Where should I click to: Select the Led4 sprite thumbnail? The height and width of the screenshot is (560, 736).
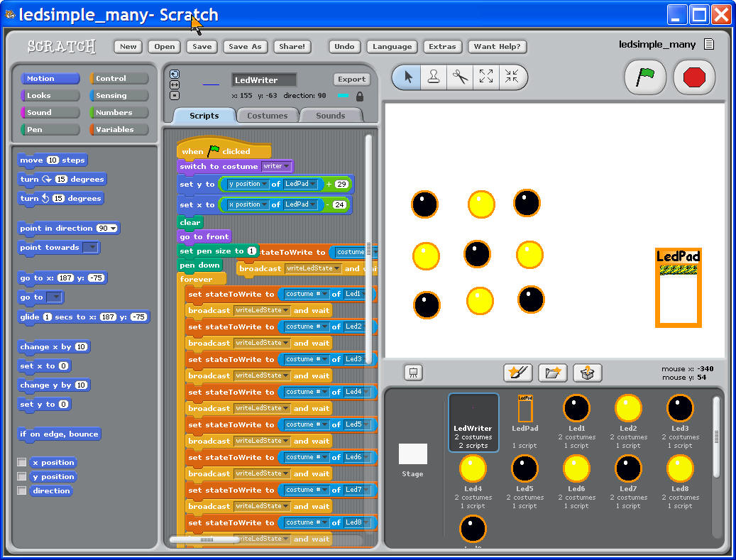point(473,482)
